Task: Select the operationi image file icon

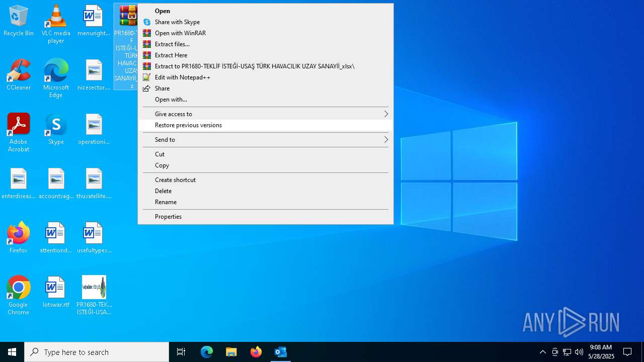Action: pyautogui.click(x=94, y=130)
